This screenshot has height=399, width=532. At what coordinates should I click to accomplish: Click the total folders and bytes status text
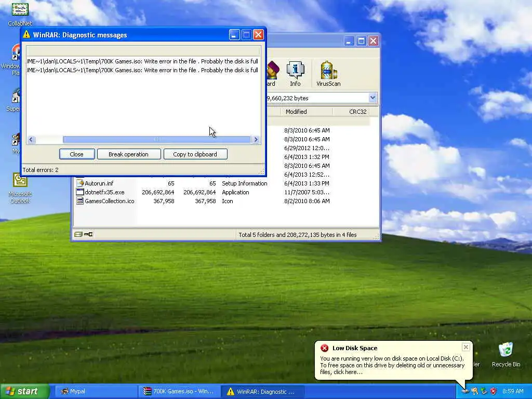point(298,235)
